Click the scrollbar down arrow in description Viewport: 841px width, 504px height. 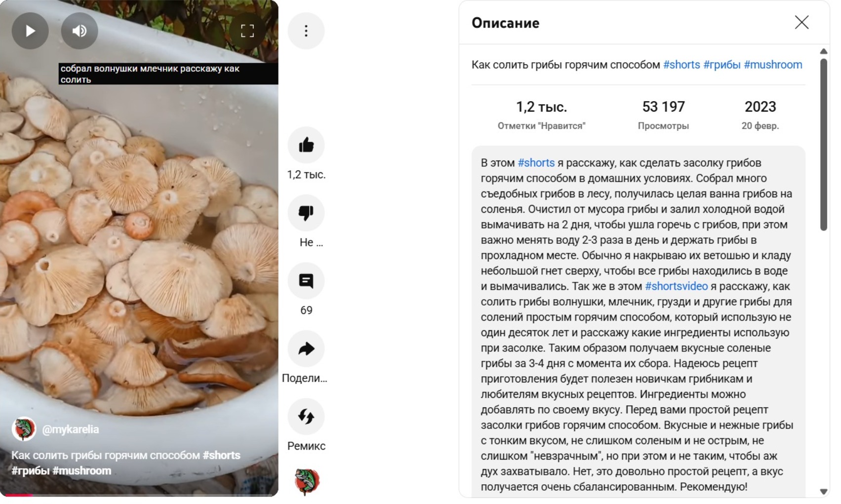(x=823, y=492)
